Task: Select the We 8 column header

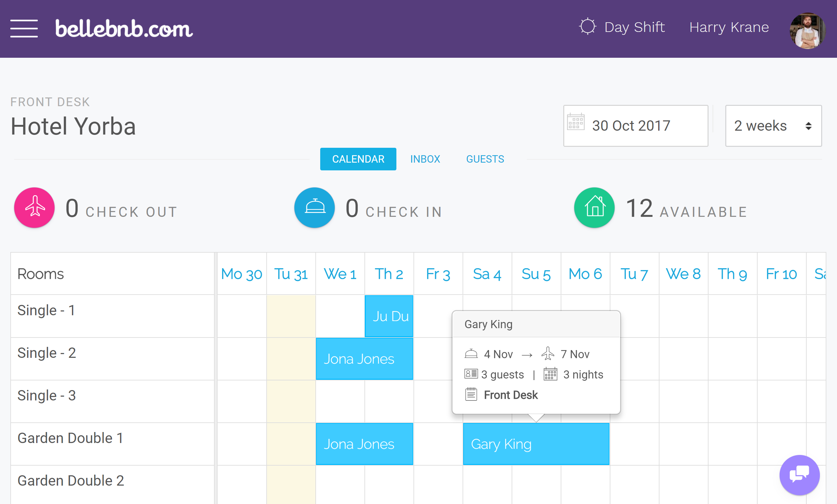Action: (683, 274)
